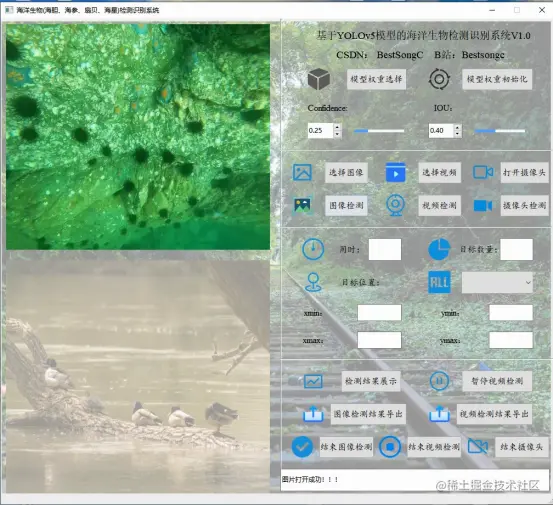Click the ymin coordinate field
Image resolution: width=554 pixels, height=506 pixels.
(511, 312)
